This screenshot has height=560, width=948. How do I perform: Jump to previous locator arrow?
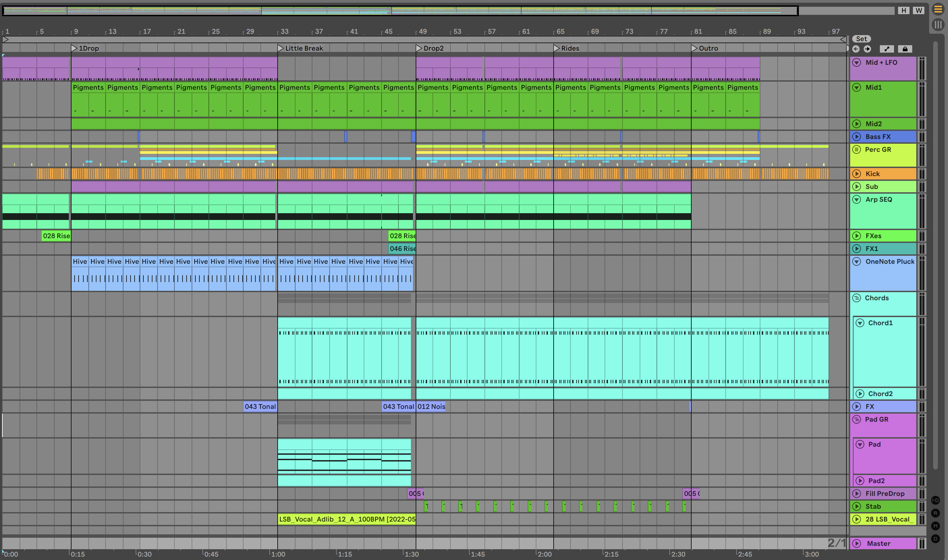[x=856, y=49]
